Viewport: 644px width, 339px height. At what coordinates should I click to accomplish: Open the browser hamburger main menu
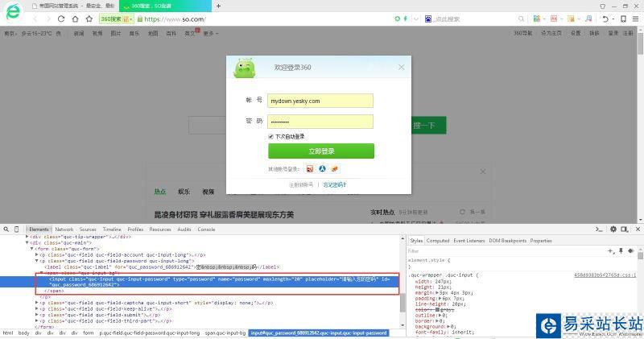click(635, 19)
